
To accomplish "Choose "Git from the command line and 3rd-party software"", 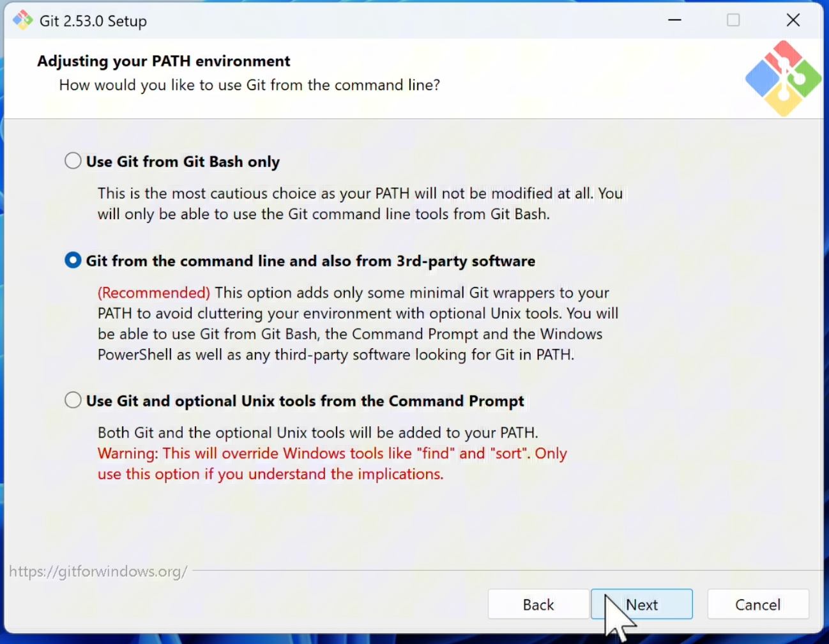I will tap(73, 261).
